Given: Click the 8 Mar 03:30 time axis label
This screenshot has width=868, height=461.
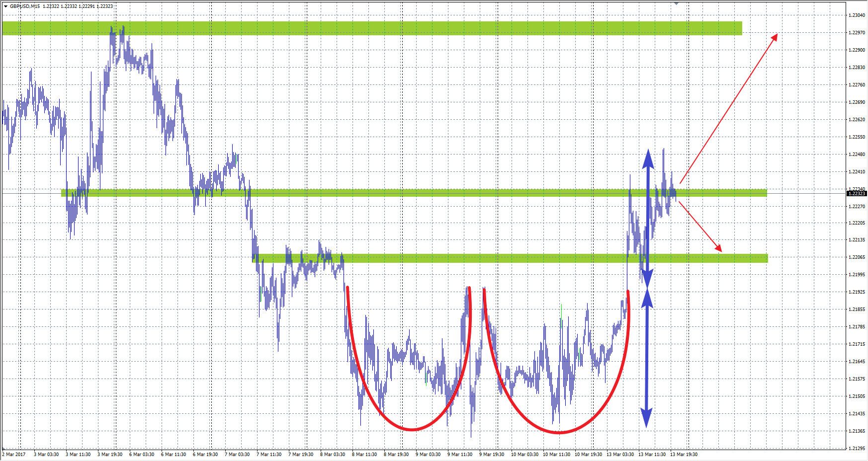Looking at the screenshot, I should click(x=333, y=455).
